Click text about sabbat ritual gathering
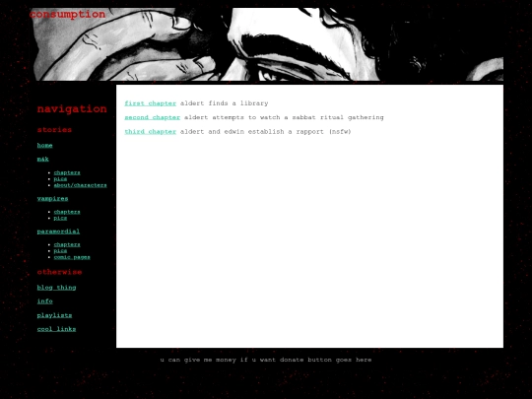Viewport: 532px width, 399px height. click(284, 118)
